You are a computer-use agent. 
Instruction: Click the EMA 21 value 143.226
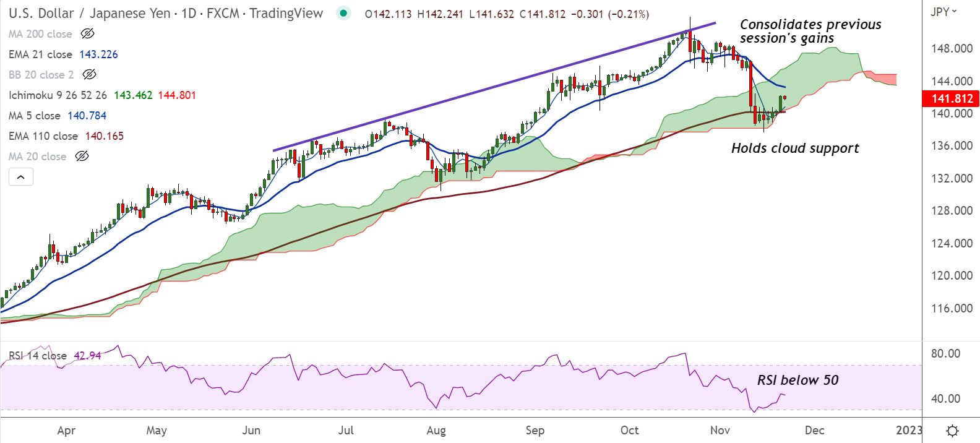click(98, 54)
